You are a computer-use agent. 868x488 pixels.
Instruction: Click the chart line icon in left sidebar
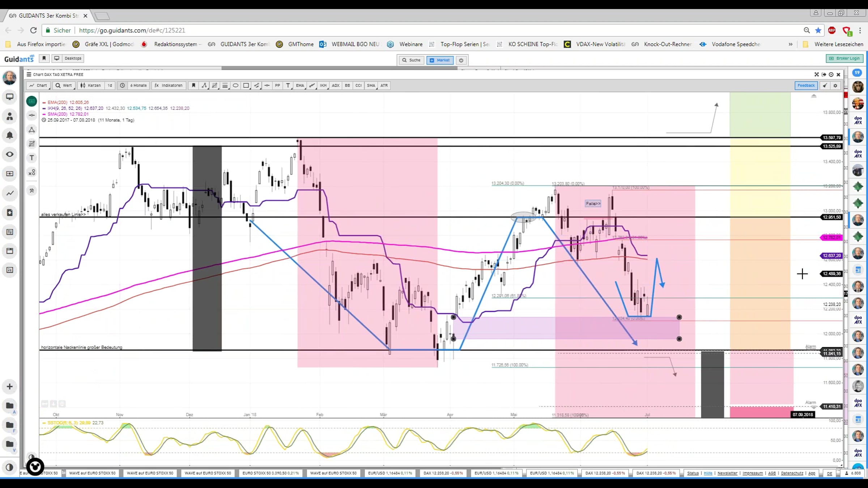(10, 193)
